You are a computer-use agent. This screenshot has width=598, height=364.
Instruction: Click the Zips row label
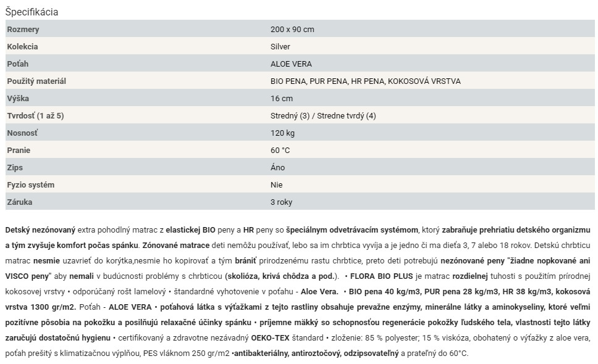(15, 168)
